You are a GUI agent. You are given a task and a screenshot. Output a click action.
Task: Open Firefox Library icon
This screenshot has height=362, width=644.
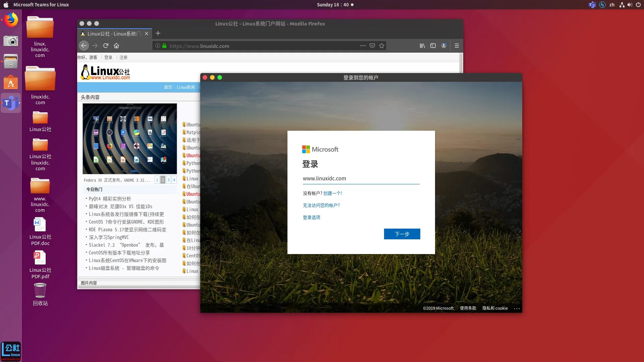tap(422, 46)
